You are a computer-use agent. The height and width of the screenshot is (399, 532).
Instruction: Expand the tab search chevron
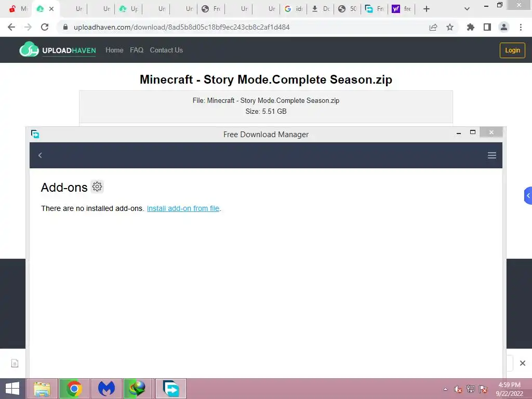(467, 9)
